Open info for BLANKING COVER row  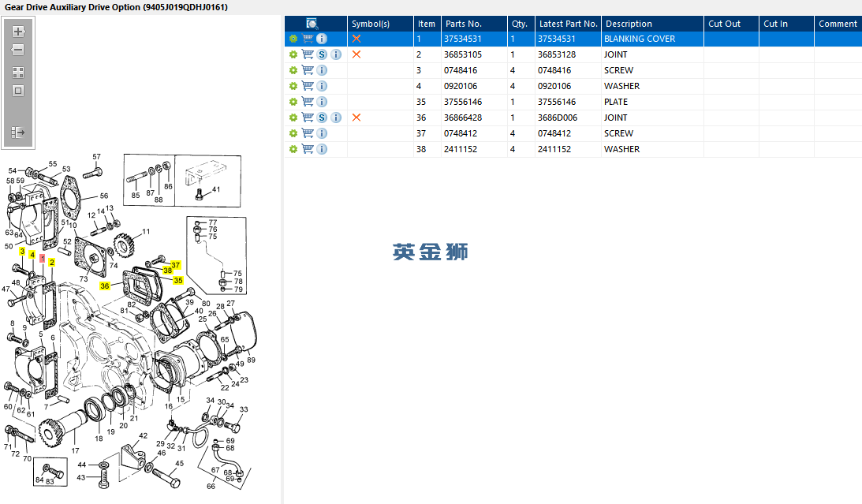[x=322, y=39]
